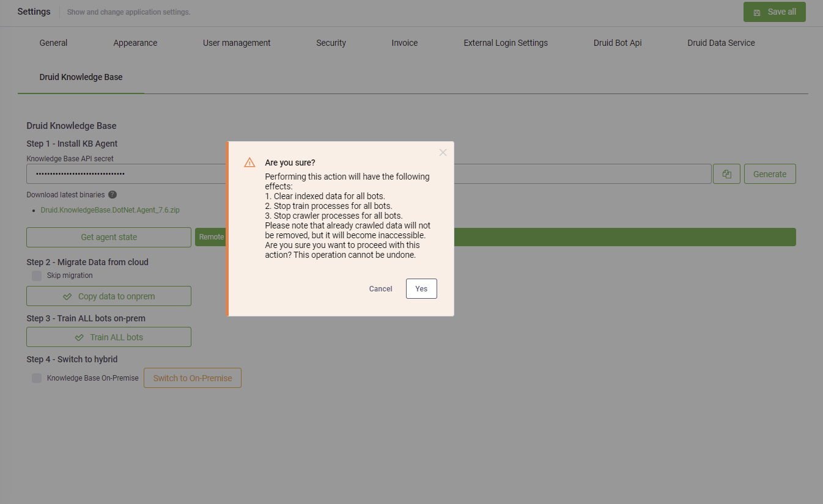Switch to the Appearance tab

click(135, 43)
